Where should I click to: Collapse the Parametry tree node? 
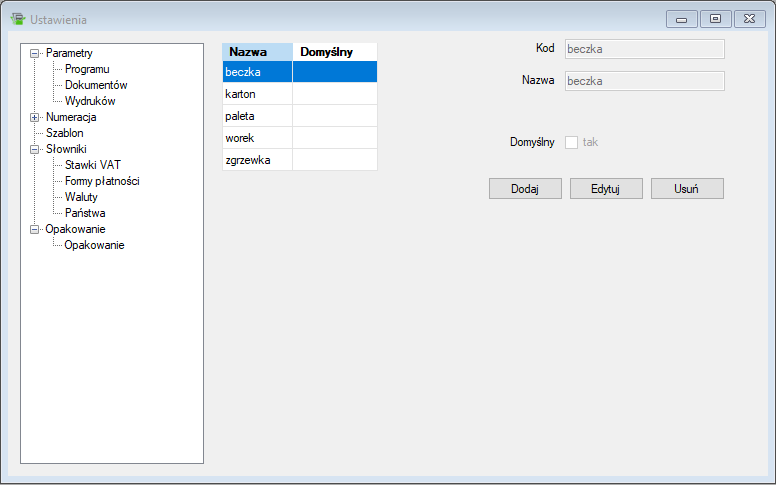tap(35, 53)
